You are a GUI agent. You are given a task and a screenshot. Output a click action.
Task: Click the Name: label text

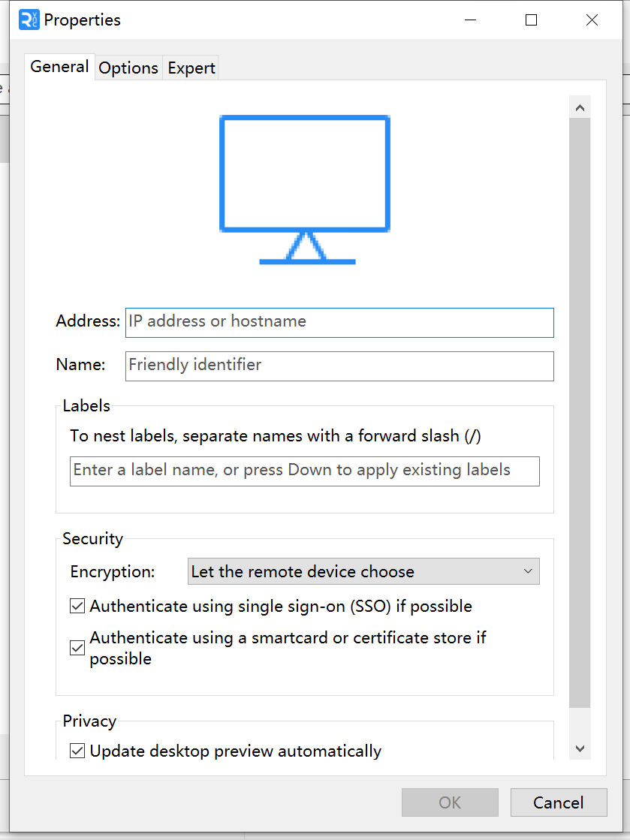80,364
